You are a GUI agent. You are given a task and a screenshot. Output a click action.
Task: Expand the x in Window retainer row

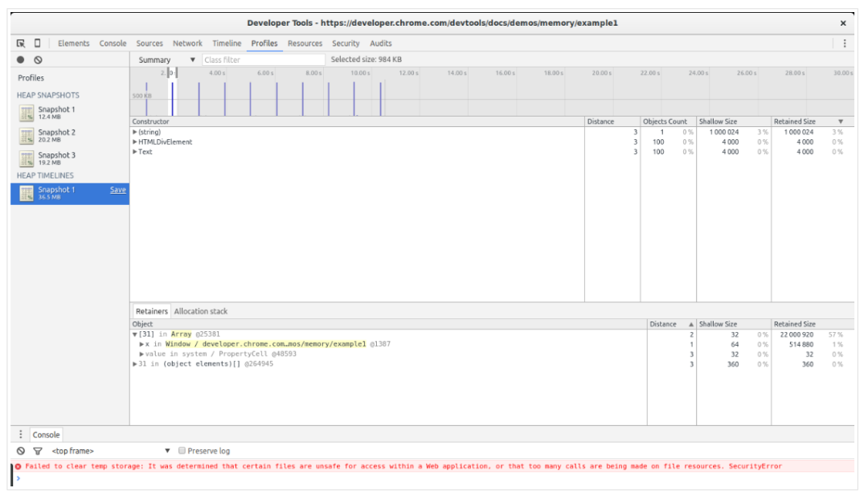(x=141, y=344)
